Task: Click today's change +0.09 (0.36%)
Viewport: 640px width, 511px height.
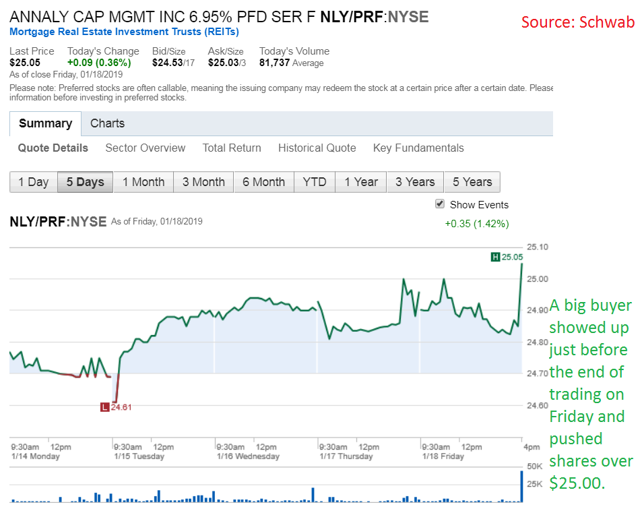Action: pos(99,62)
